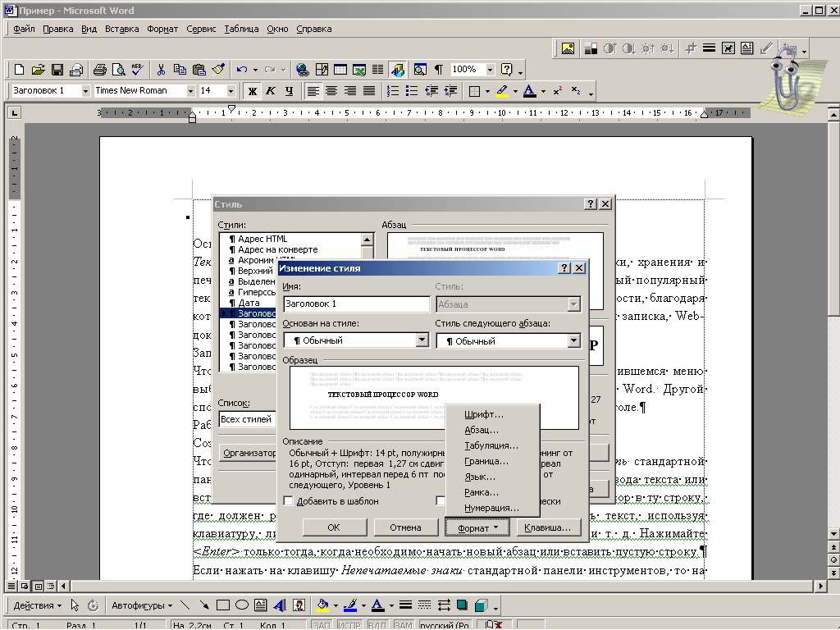Apply bold formatting Ж button
840x630 pixels.
coord(252,91)
